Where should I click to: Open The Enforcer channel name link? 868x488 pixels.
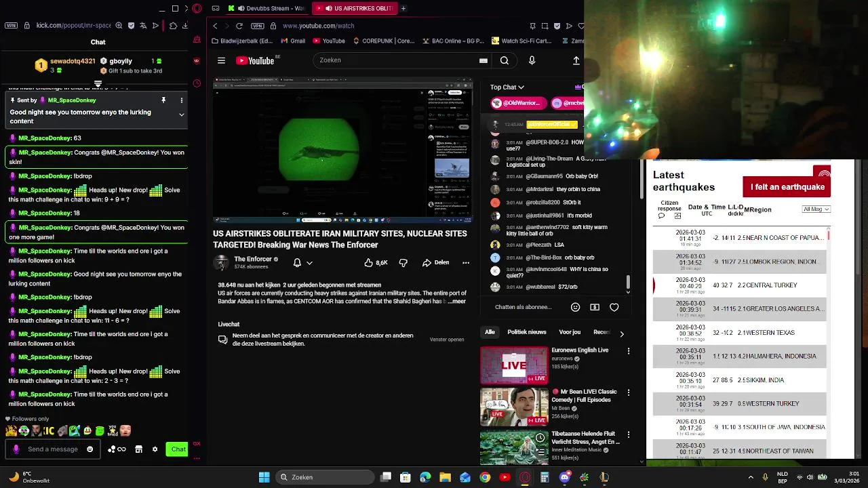253,259
